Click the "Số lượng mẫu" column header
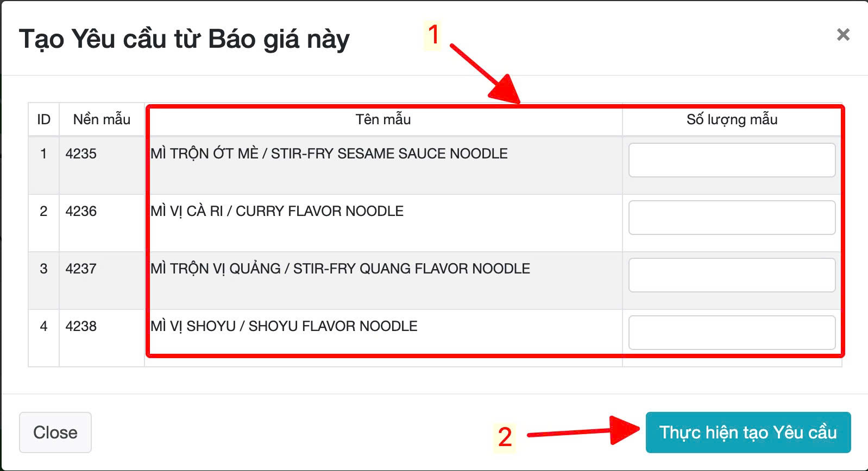The image size is (868, 471). click(731, 119)
